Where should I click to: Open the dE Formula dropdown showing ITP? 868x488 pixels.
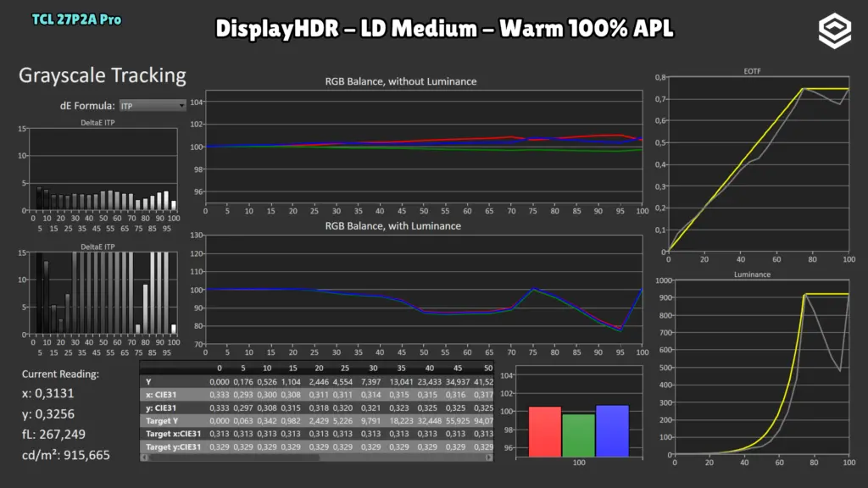(153, 106)
